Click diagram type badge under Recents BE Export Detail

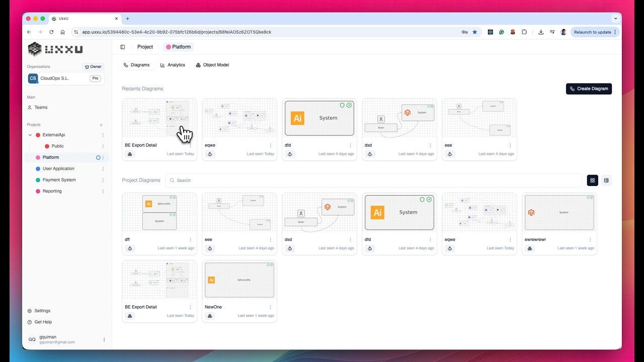(x=130, y=154)
